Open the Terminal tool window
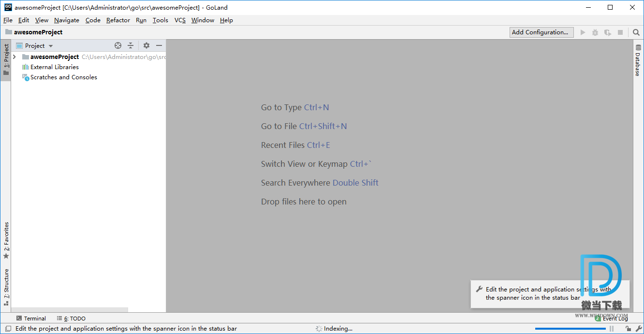Viewport: 644px width, 334px height. [31, 319]
